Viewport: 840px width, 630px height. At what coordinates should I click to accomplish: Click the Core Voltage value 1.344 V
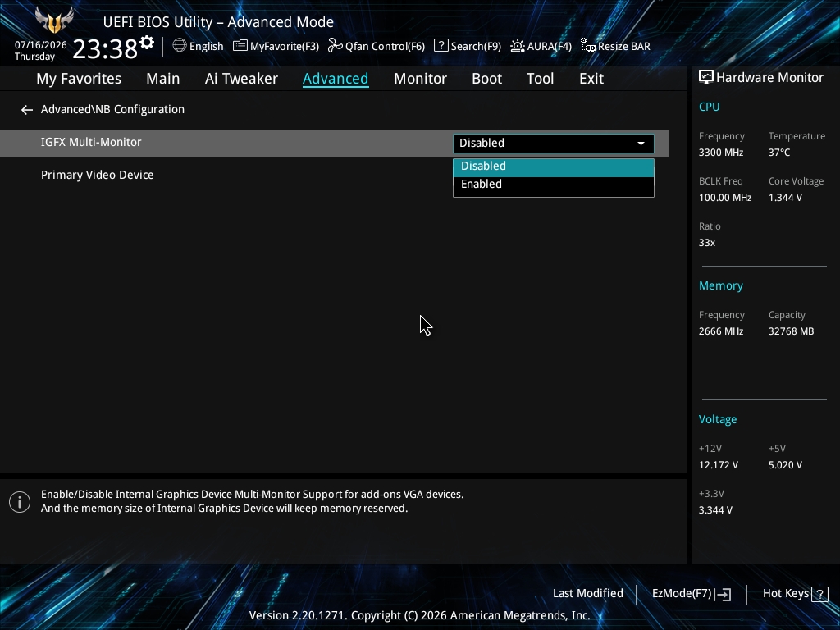click(x=785, y=198)
